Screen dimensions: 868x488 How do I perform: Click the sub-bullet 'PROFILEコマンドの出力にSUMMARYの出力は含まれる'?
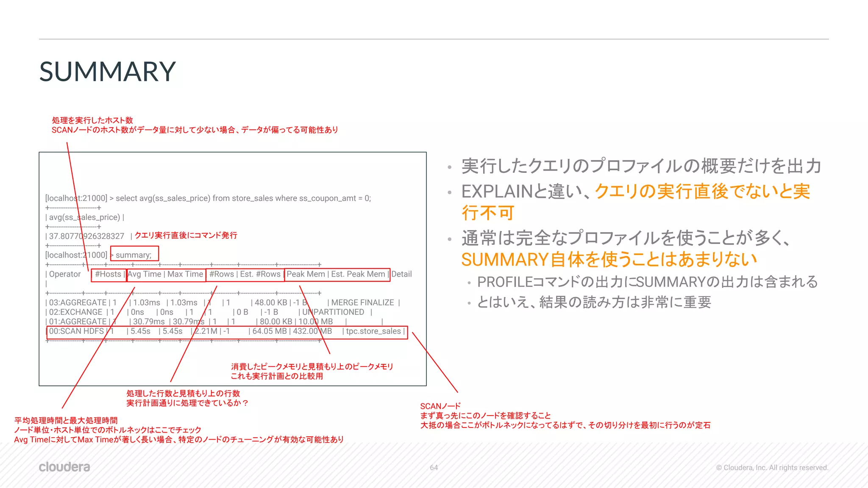[648, 282]
